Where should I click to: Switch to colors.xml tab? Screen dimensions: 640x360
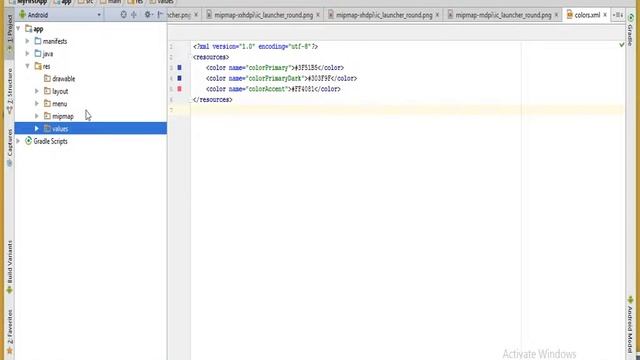587,15
